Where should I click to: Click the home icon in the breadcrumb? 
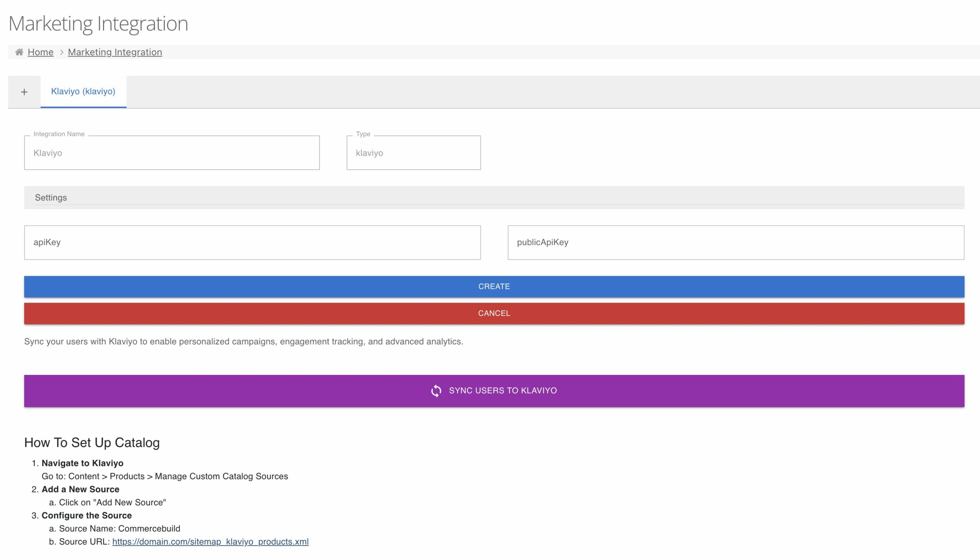(x=19, y=52)
